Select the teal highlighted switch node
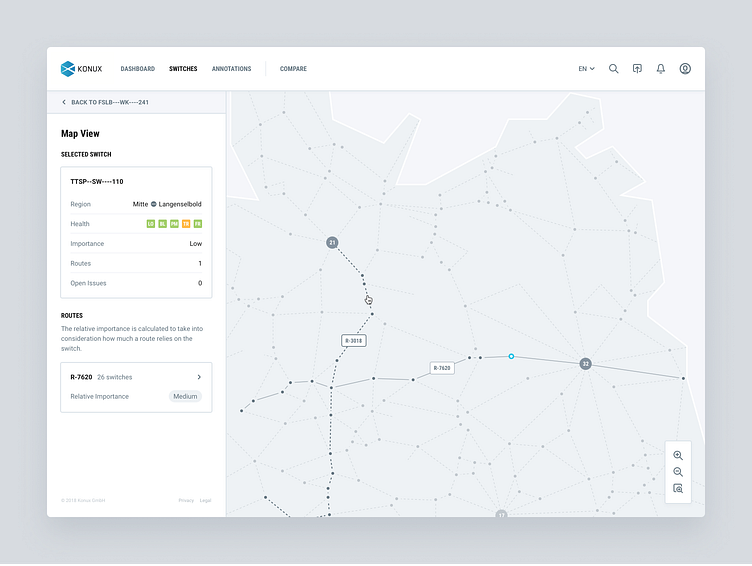752x566 pixels. [x=511, y=356]
